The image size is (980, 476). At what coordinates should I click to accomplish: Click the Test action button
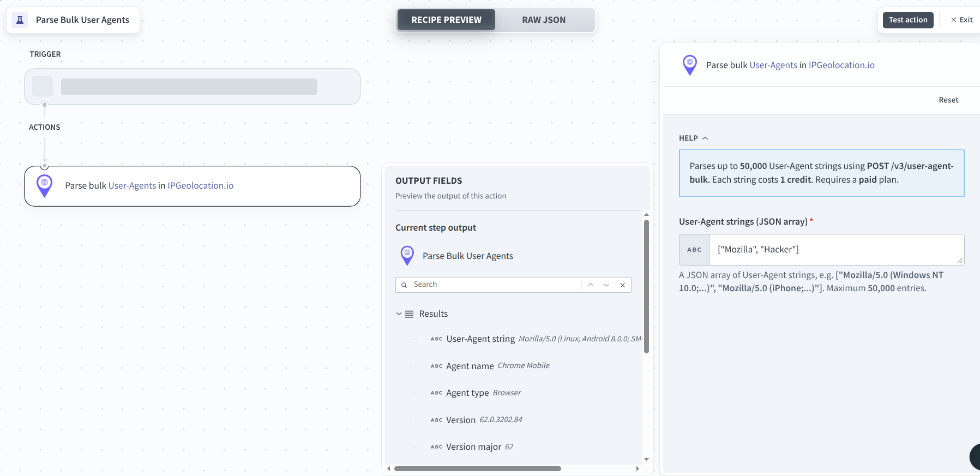click(x=908, y=20)
